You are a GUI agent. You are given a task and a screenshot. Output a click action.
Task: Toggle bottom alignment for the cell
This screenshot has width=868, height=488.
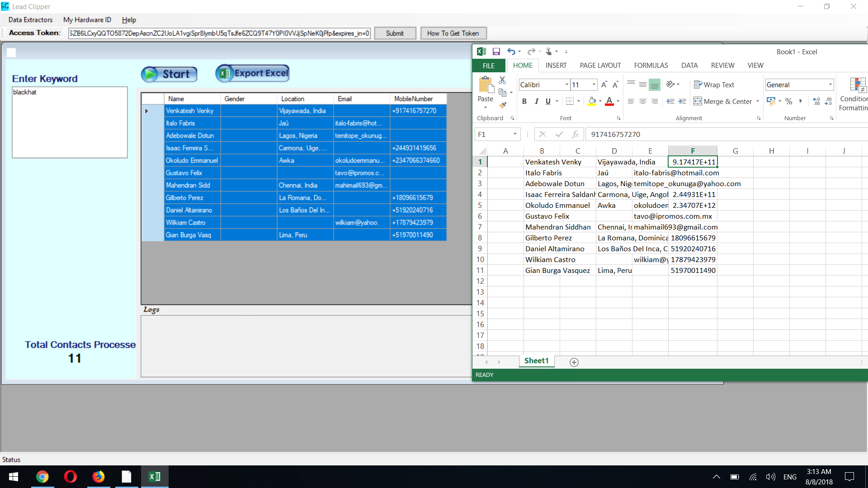click(654, 84)
